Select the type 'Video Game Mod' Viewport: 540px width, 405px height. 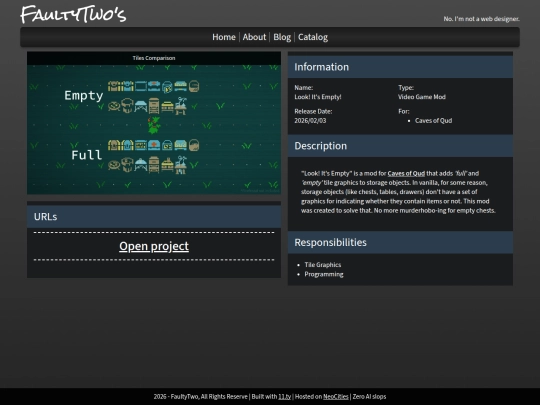[422, 97]
